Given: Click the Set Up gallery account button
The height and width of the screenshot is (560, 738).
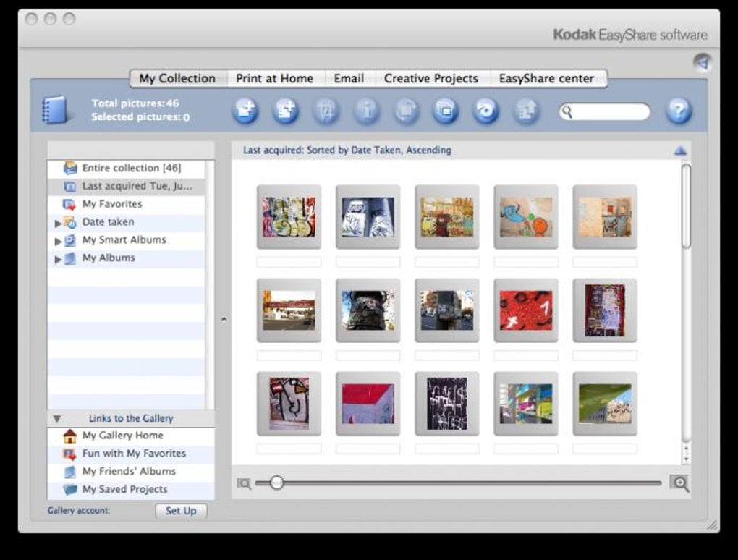Looking at the screenshot, I should 181,511.
